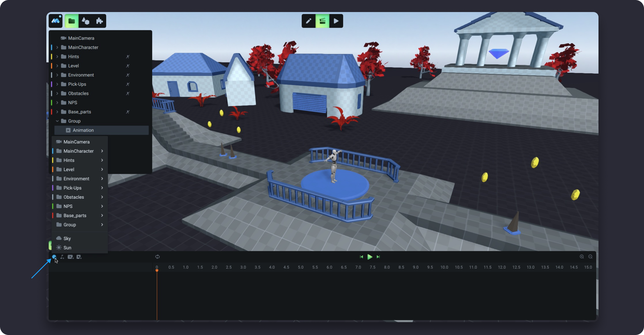Expand the MainCharacter folder in hierarchy
This screenshot has width=644, height=335.
tap(57, 47)
